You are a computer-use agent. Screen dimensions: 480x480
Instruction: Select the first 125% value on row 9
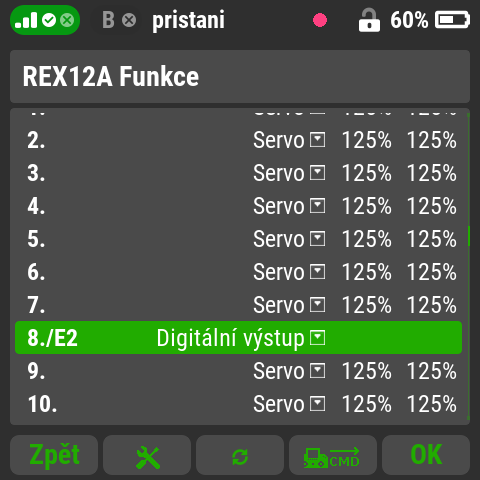(x=367, y=371)
